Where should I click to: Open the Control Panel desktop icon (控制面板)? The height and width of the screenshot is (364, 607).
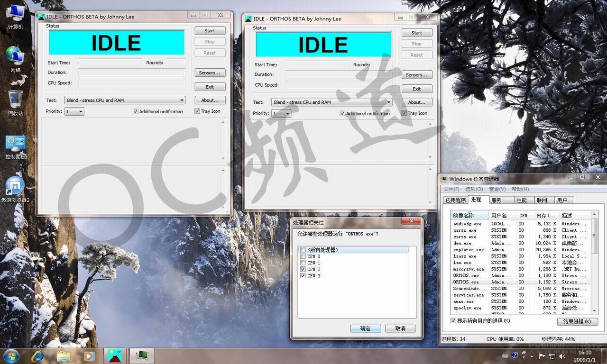point(15,147)
